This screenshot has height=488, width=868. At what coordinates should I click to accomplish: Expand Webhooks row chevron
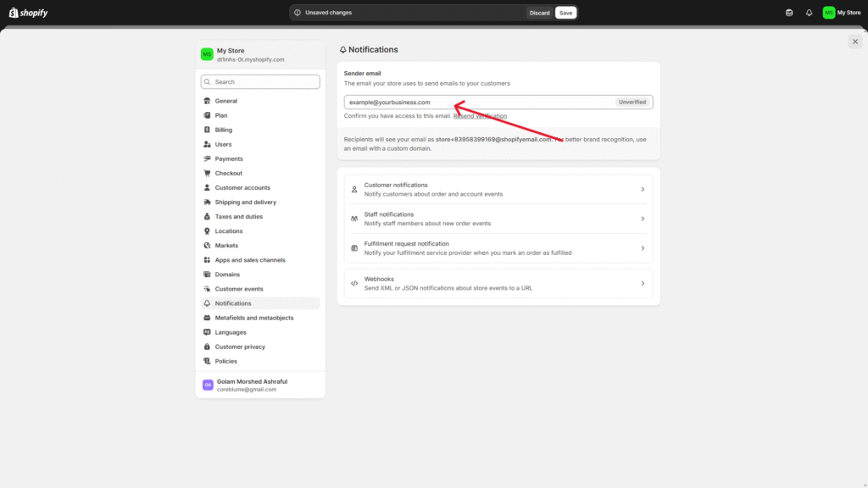coord(643,284)
